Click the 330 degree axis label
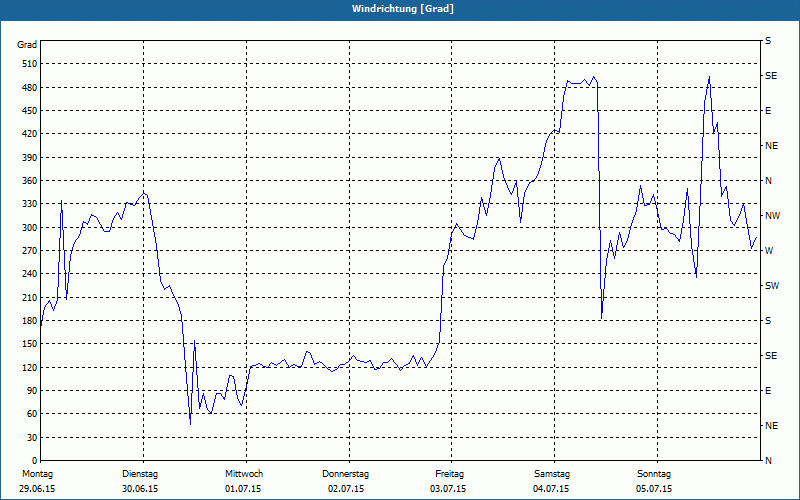Image resolution: width=800 pixels, height=500 pixels. click(x=30, y=204)
